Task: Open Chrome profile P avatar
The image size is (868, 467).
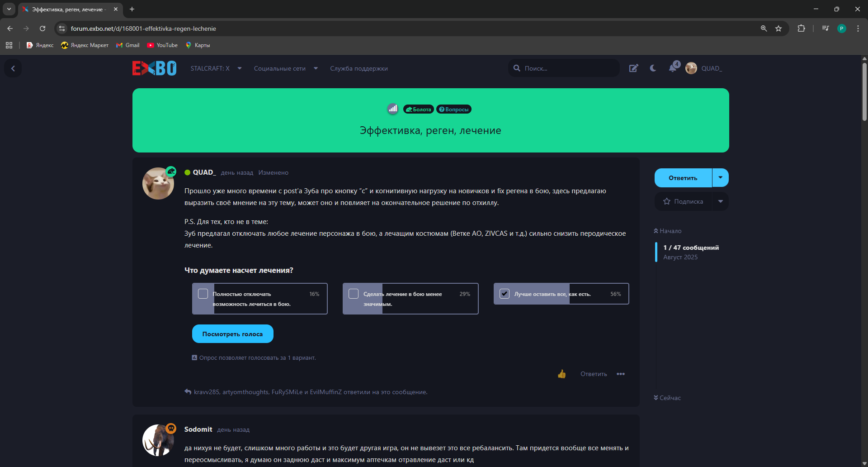Action: pos(842,29)
